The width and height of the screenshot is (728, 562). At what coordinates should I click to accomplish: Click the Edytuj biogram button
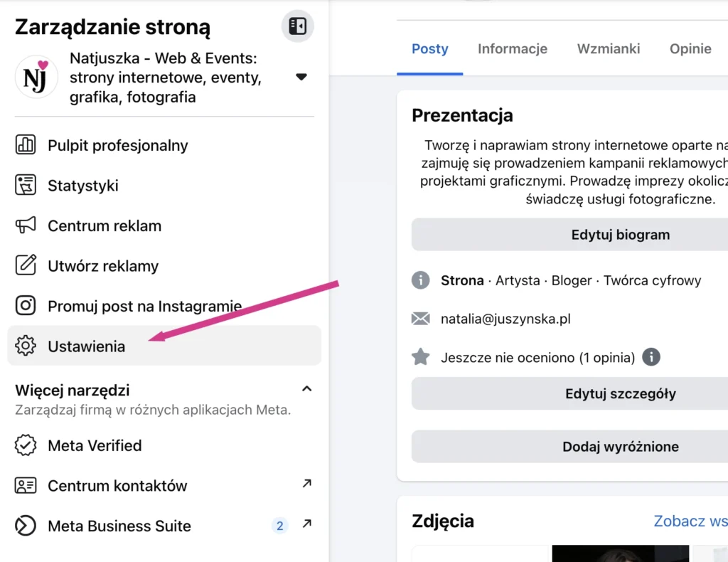tap(620, 235)
